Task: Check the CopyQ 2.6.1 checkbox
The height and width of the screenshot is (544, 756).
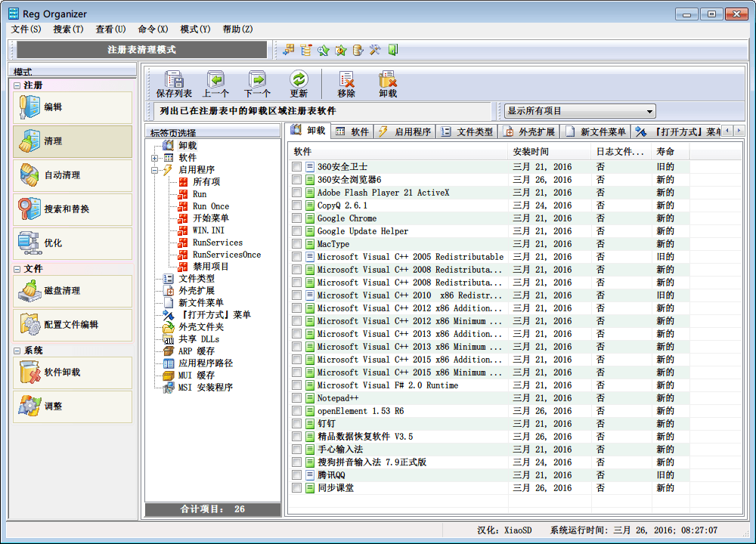Action: point(296,206)
